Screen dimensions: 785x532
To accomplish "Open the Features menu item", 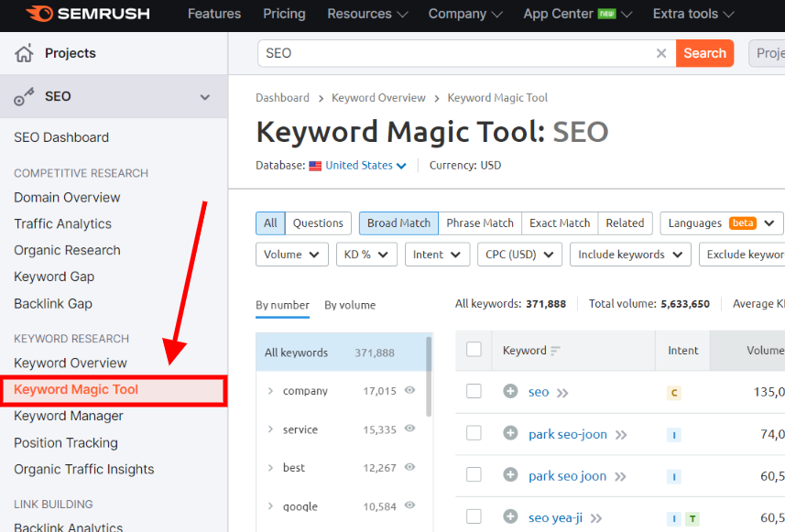I will pyautogui.click(x=214, y=14).
